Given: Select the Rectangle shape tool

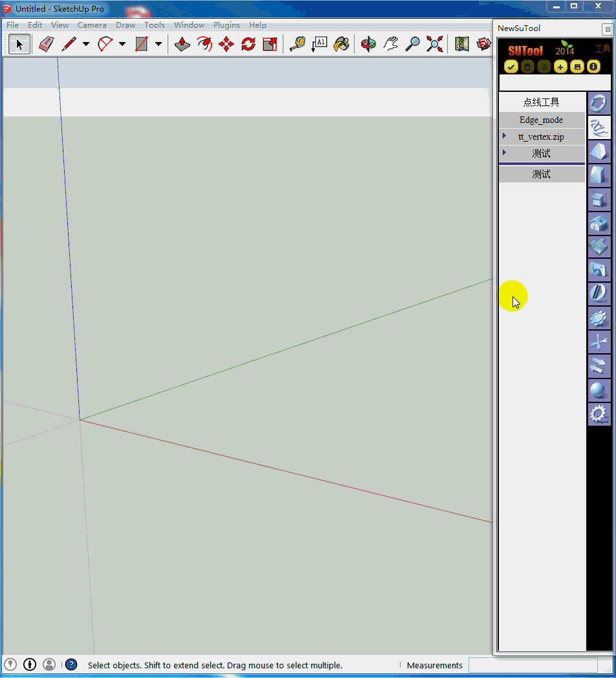Looking at the screenshot, I should [142, 44].
